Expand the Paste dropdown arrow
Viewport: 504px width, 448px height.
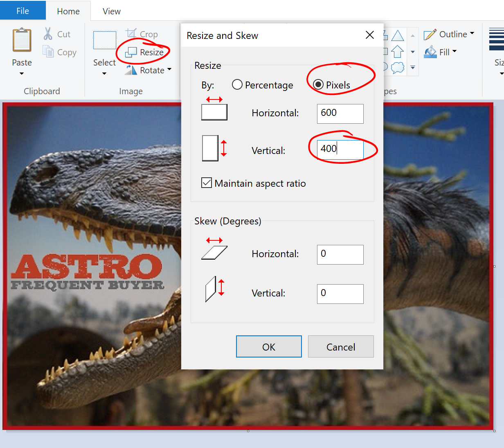click(22, 74)
